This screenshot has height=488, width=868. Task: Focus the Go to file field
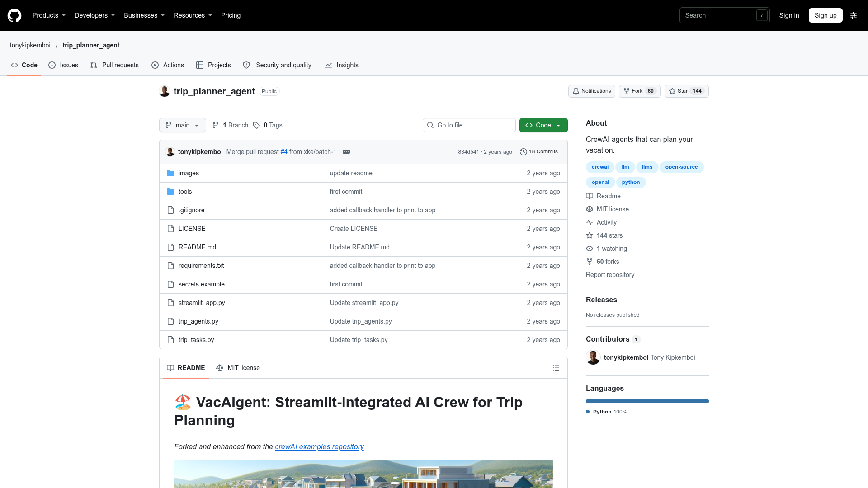coord(469,125)
